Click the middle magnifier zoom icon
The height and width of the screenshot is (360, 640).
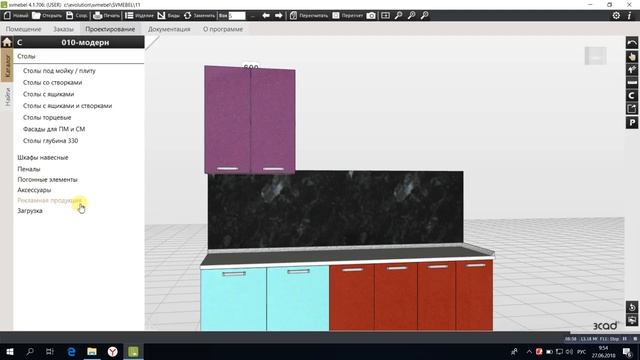(x=412, y=16)
